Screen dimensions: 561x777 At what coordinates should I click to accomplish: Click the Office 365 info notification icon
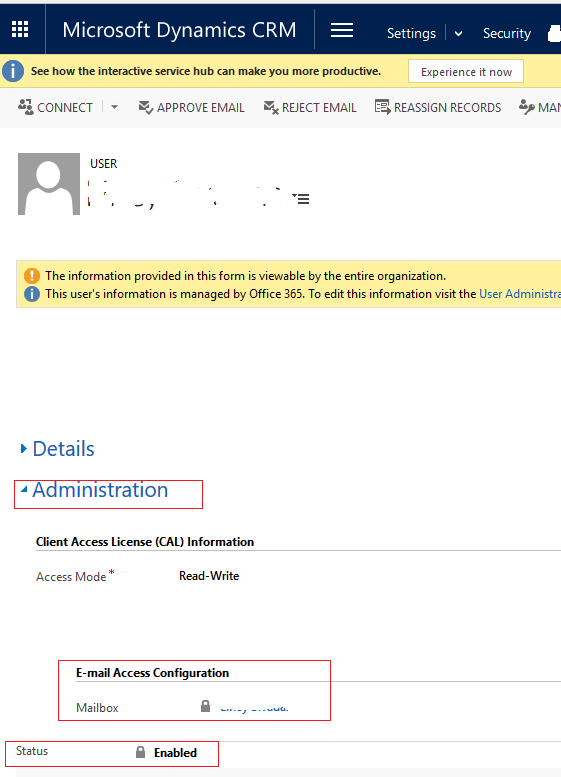32,294
